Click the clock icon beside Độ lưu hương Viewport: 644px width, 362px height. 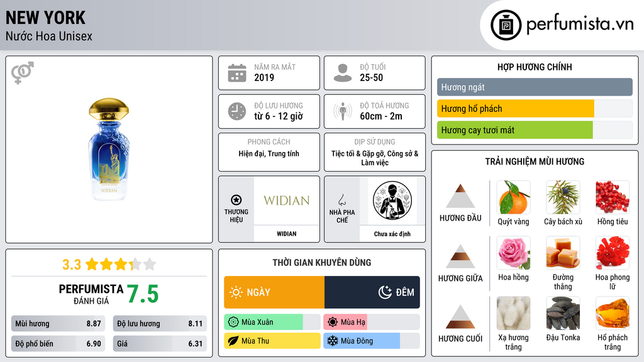click(x=237, y=111)
